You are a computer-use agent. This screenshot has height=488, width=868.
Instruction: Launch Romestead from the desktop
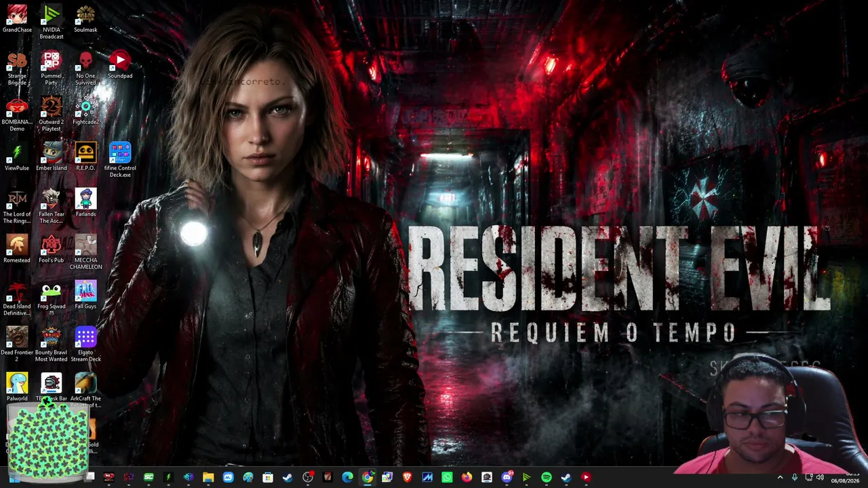pyautogui.click(x=17, y=249)
